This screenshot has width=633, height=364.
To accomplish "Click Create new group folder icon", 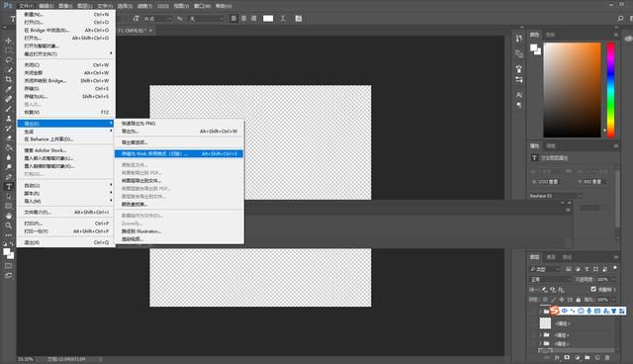I will click(x=587, y=357).
